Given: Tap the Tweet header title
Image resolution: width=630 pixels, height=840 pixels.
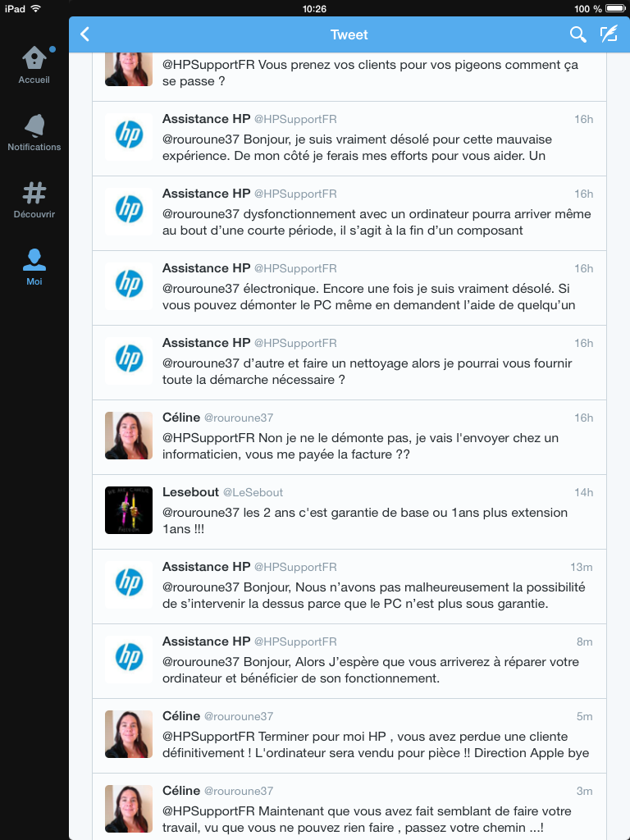Looking at the screenshot, I should point(349,34).
